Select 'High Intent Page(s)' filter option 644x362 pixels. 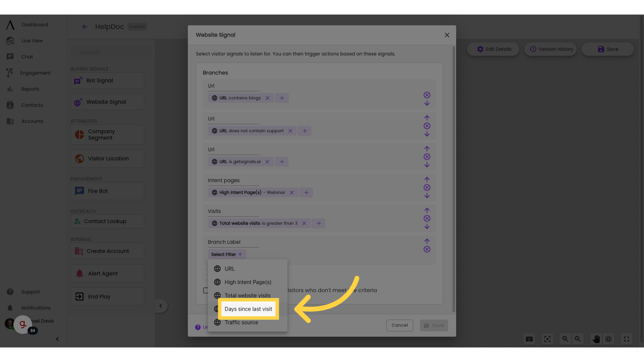click(x=248, y=282)
